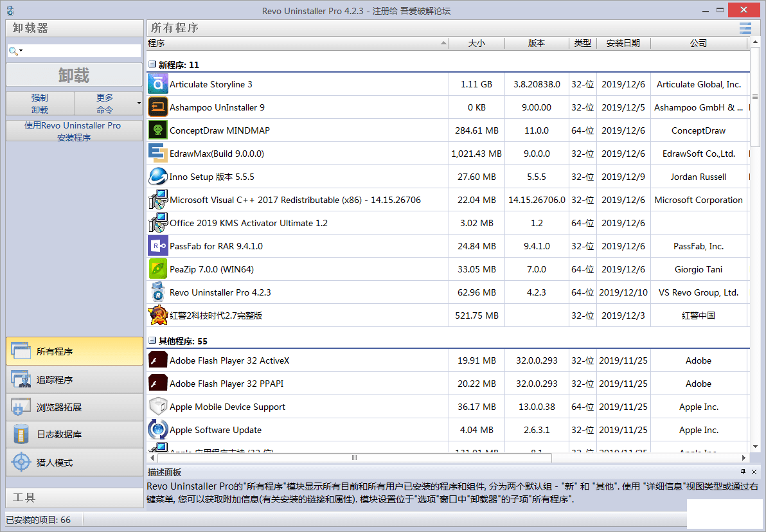766x532 pixels.
Task: Click the Jordan Russell company cell
Action: coord(698,177)
